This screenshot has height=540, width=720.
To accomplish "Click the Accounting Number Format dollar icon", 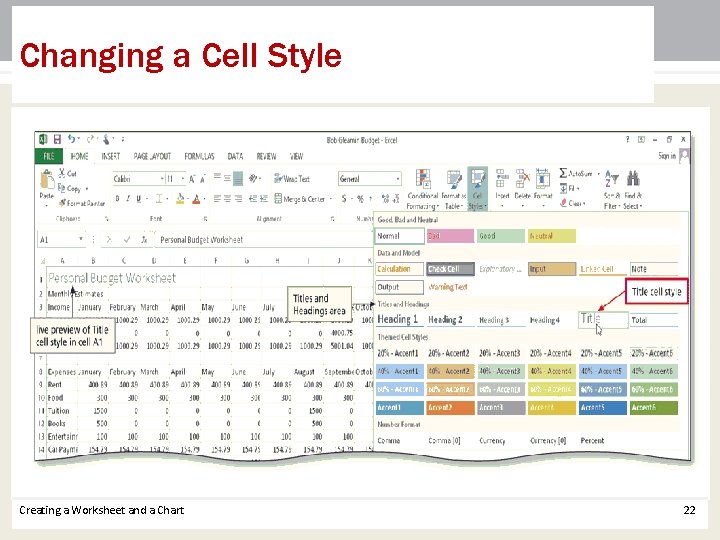I will [344, 199].
